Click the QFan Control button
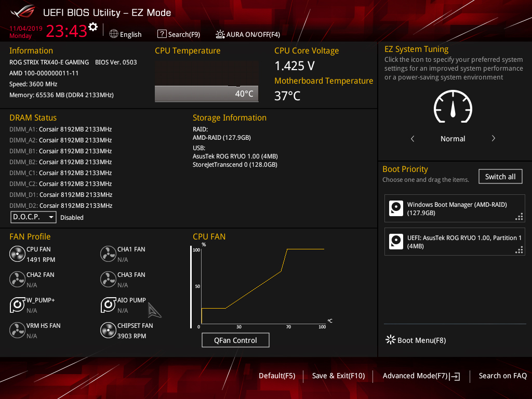 (x=235, y=340)
